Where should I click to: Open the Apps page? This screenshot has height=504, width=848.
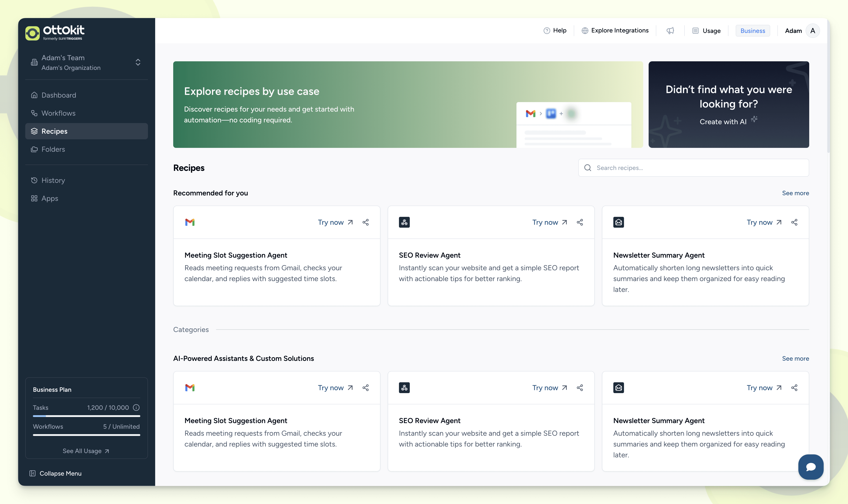point(50,198)
